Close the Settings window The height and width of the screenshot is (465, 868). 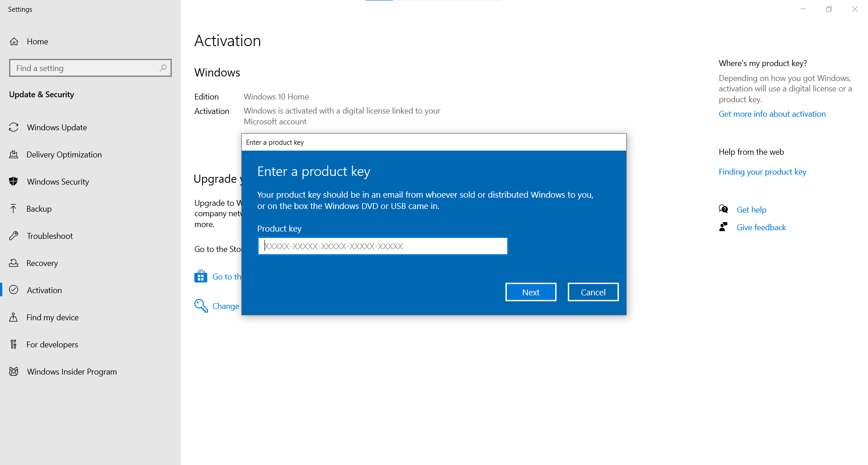[855, 9]
